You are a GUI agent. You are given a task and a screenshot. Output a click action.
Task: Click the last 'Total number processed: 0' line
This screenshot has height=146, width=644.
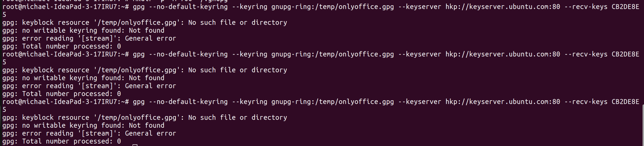(x=62, y=141)
